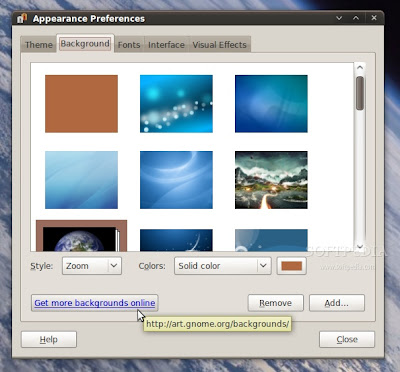This screenshot has height=372, width=400.
Task: Pick the blue swirl wallpaper thumbnail
Action: coord(176,180)
